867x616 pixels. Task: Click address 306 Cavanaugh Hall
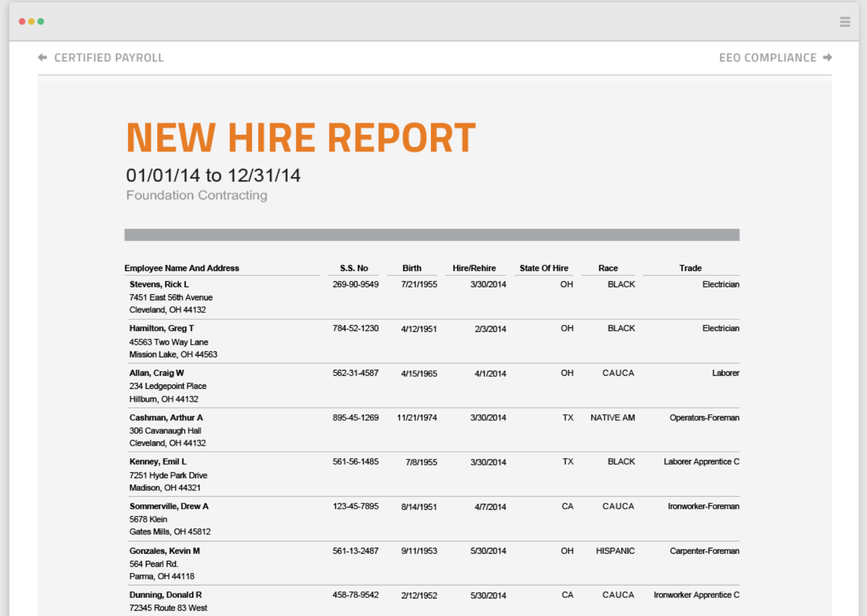click(x=165, y=431)
